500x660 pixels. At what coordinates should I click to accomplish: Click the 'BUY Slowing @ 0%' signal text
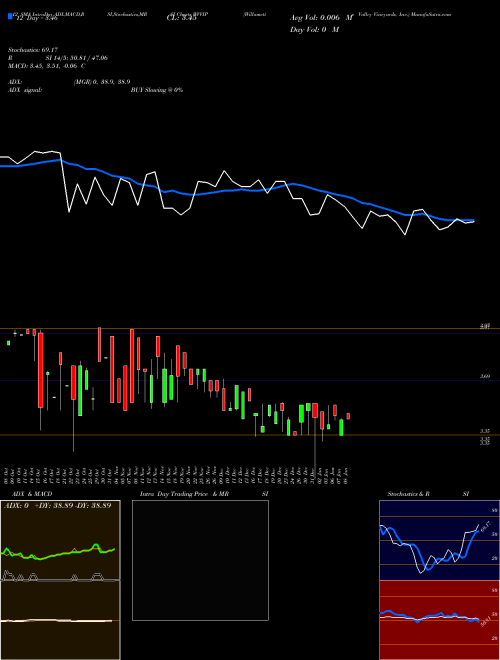157,90
